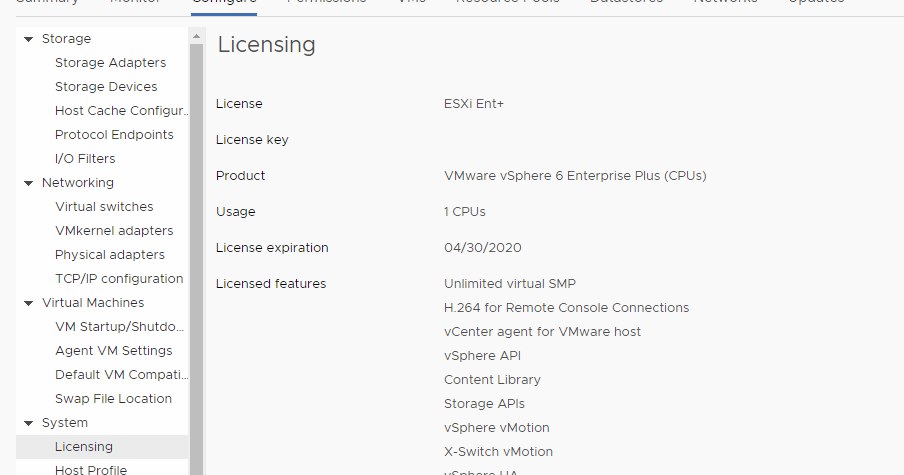Click the System section label
The height and width of the screenshot is (475, 904).
(x=65, y=423)
